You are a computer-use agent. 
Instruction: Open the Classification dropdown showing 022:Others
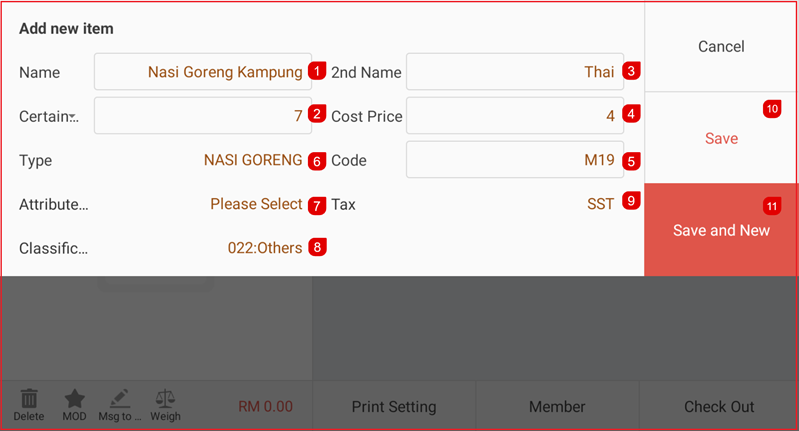pos(264,248)
